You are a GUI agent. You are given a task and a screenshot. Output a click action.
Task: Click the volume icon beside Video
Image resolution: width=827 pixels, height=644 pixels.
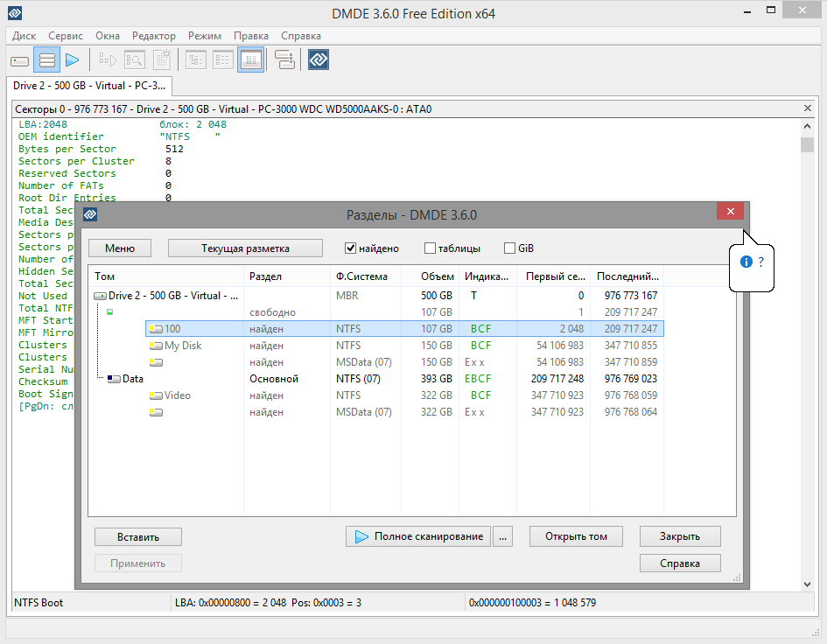coord(156,395)
